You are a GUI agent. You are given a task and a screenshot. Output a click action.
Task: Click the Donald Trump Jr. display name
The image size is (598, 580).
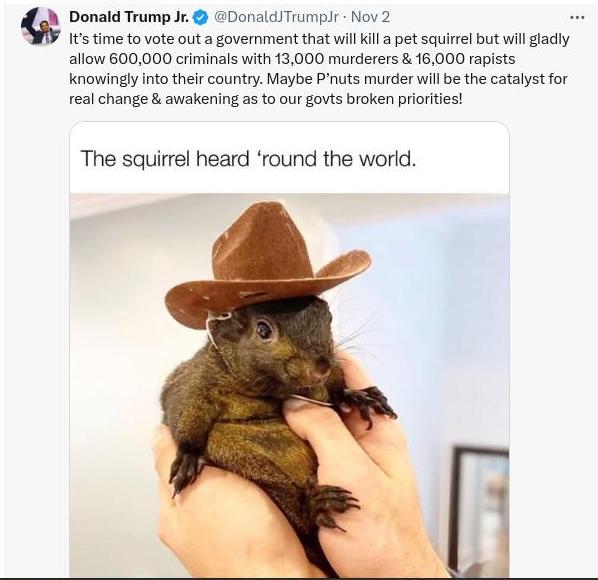click(129, 17)
